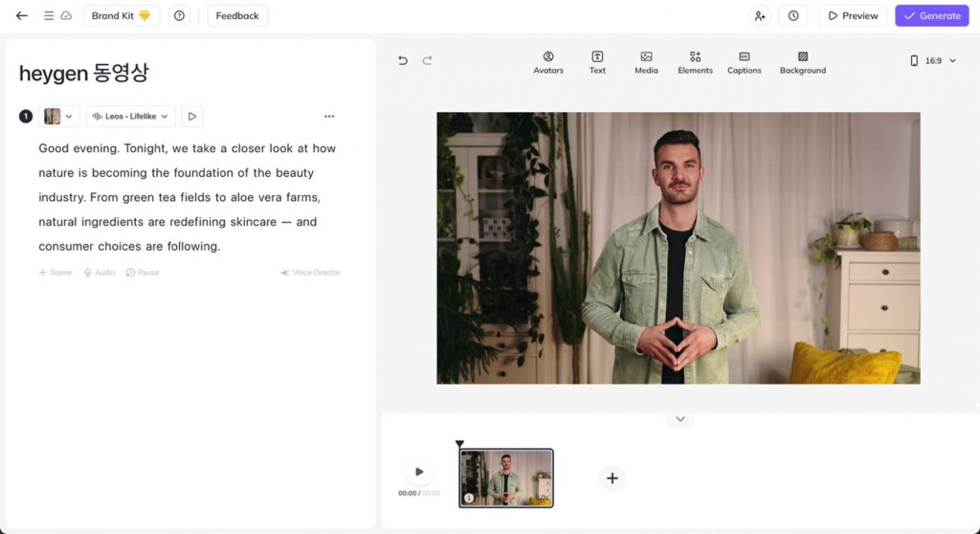980x534 pixels.
Task: Click the undo arrow icon
Action: [x=403, y=60]
